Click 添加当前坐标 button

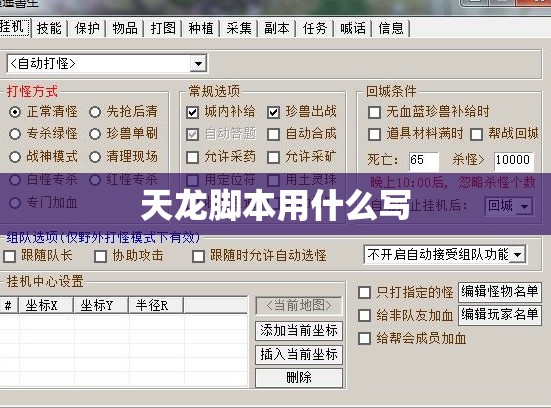click(299, 331)
